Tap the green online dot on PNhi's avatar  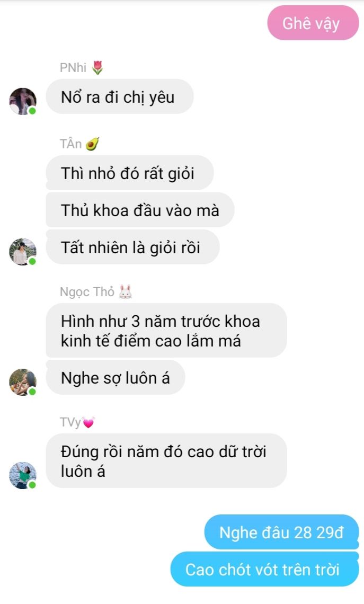[32, 111]
